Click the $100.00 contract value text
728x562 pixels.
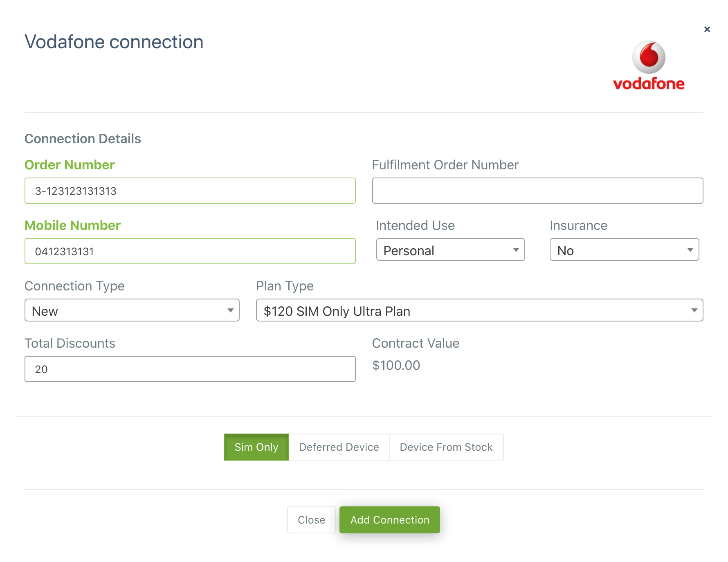click(x=396, y=365)
